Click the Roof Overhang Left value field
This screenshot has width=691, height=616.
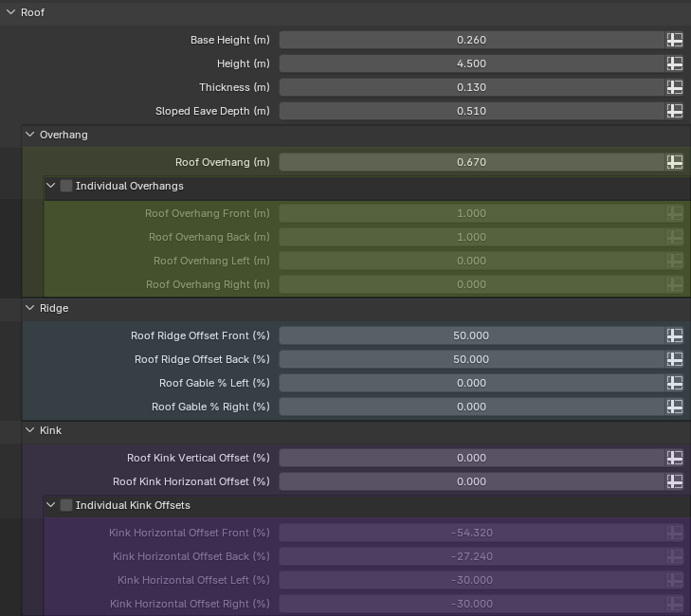[471, 261]
